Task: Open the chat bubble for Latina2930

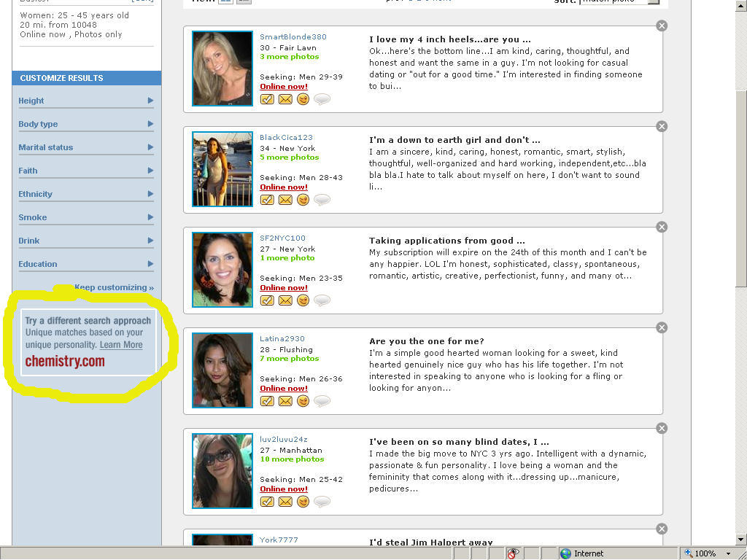Action: point(322,401)
